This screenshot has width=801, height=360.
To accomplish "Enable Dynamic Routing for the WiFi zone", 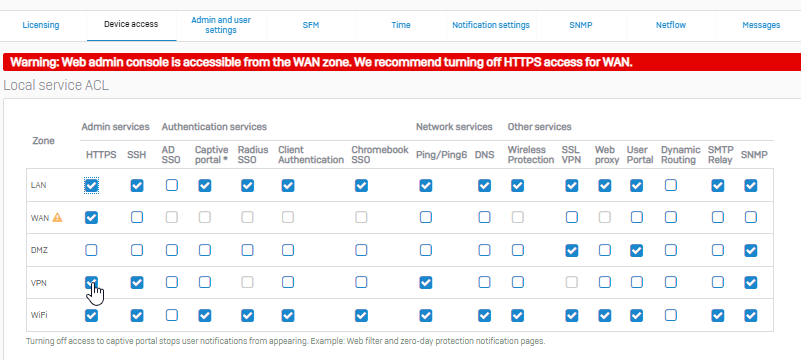I will coord(671,316).
